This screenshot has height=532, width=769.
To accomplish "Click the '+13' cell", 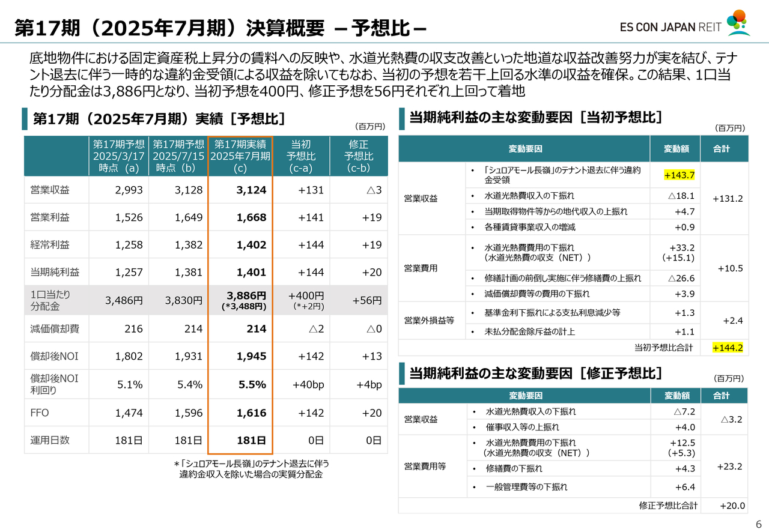I will (372, 356).
